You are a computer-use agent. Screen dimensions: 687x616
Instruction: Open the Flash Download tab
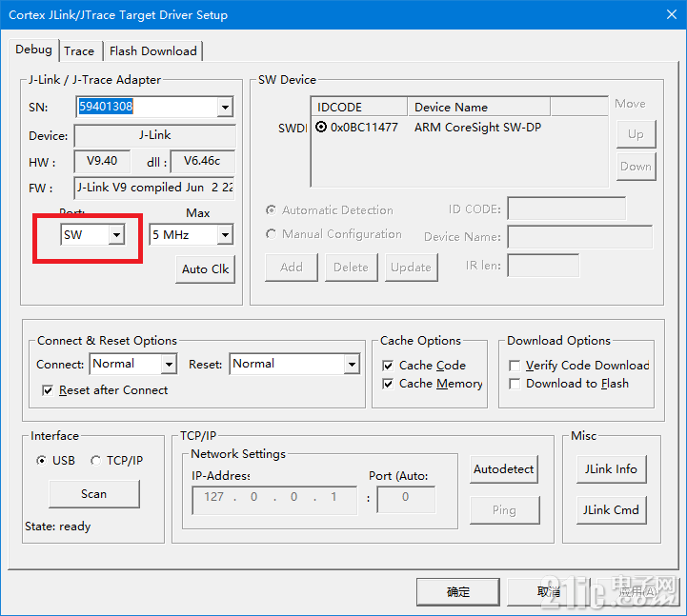(x=152, y=51)
